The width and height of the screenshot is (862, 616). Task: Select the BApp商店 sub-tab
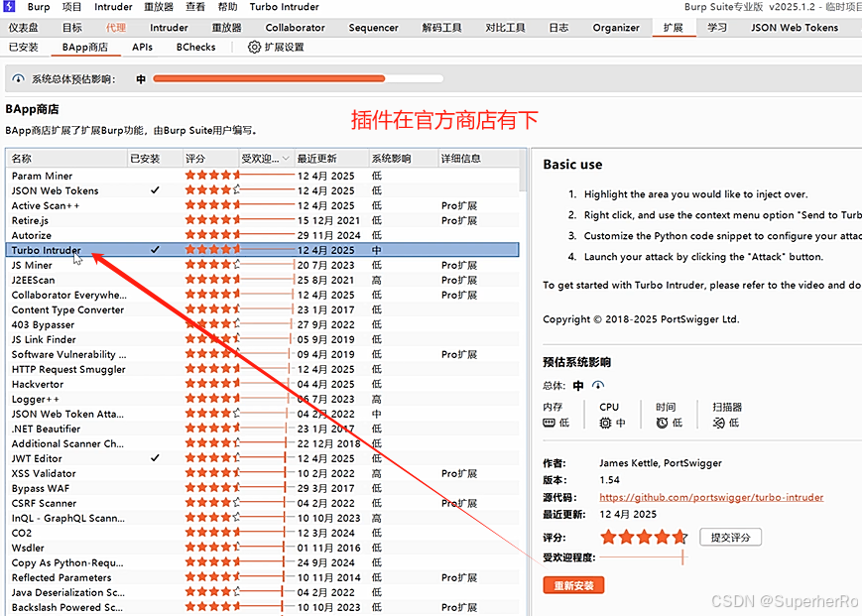(x=85, y=48)
